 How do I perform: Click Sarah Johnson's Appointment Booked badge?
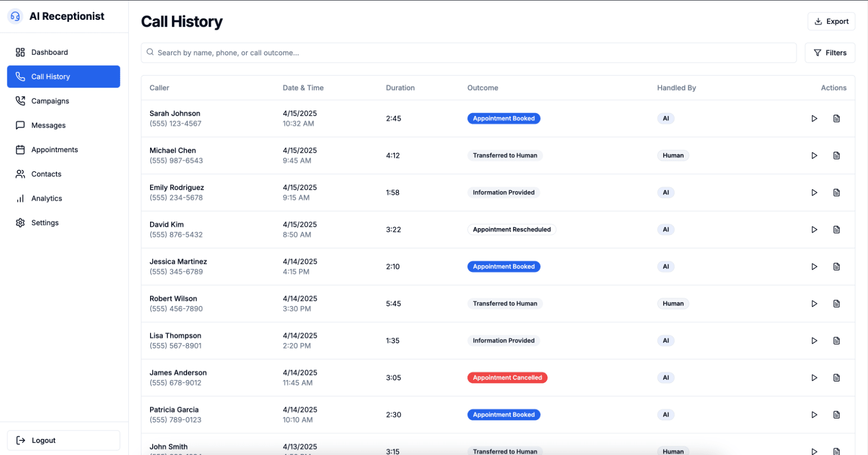click(504, 119)
